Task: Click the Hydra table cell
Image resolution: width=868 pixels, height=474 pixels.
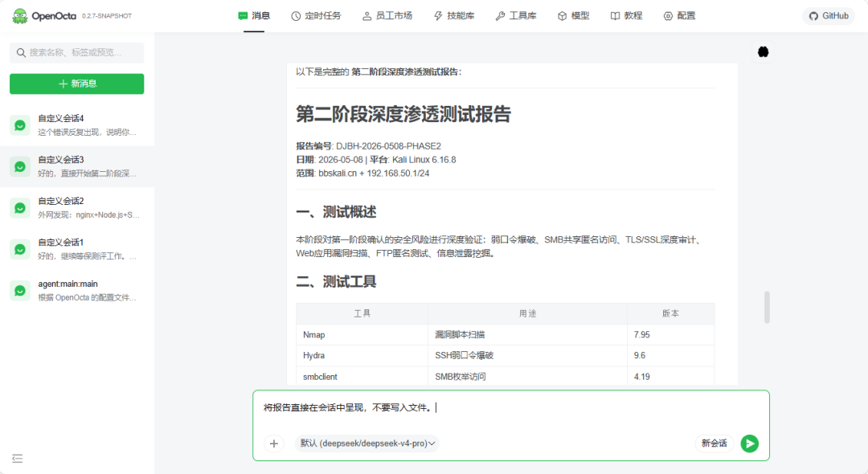Action: point(362,356)
